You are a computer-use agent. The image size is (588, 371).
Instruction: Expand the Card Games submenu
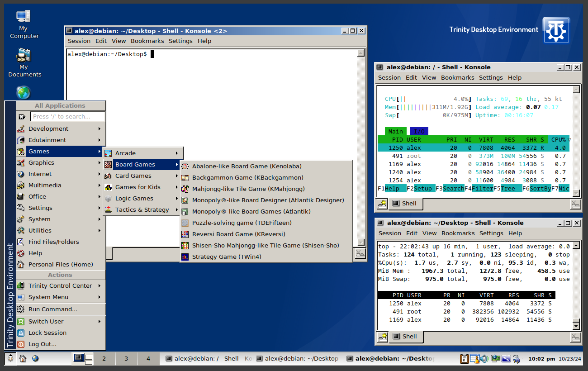(133, 176)
